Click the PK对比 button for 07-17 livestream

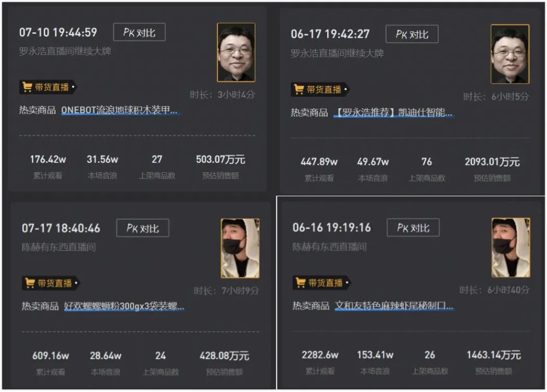coord(143,228)
